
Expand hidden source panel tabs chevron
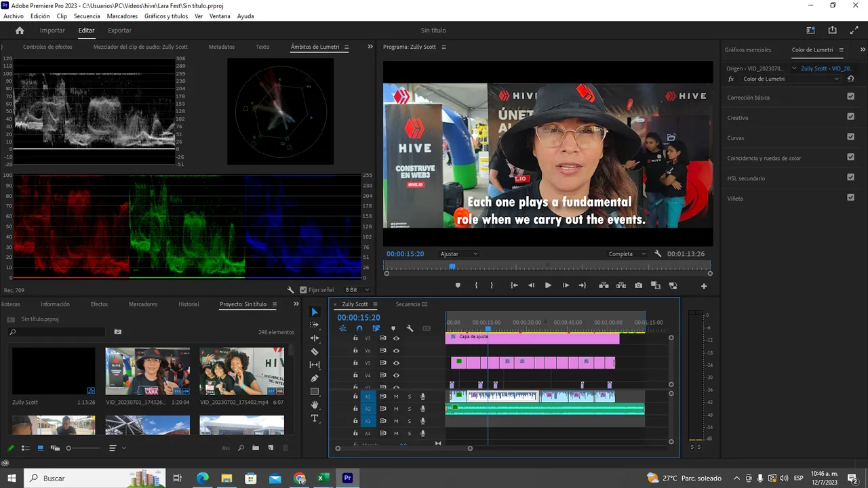coord(370,47)
